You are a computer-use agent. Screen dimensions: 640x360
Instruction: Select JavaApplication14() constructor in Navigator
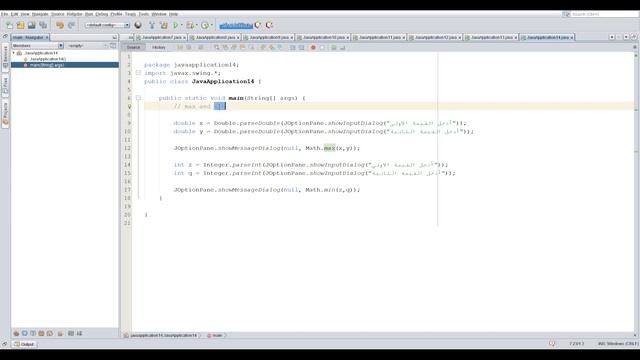point(47,59)
